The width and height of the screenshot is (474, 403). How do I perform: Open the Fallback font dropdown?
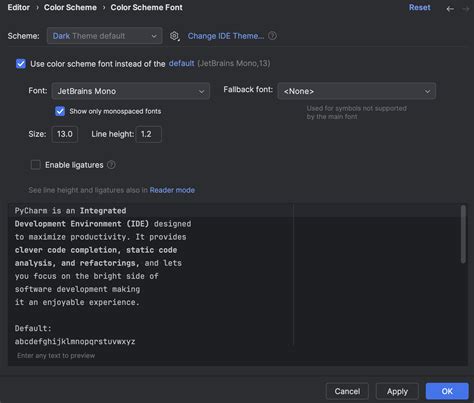(357, 91)
